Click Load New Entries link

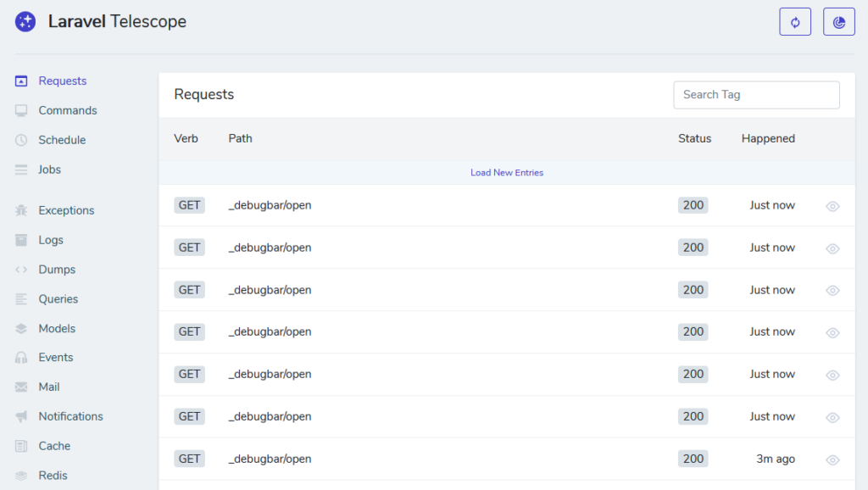pos(507,173)
